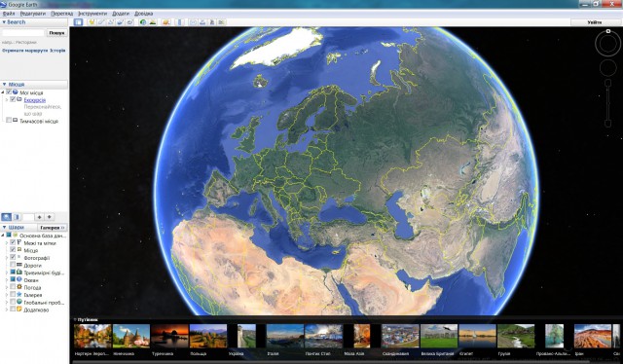Select the Add Image Overlay tool
This screenshot has width=623, height=364.
pos(121,22)
